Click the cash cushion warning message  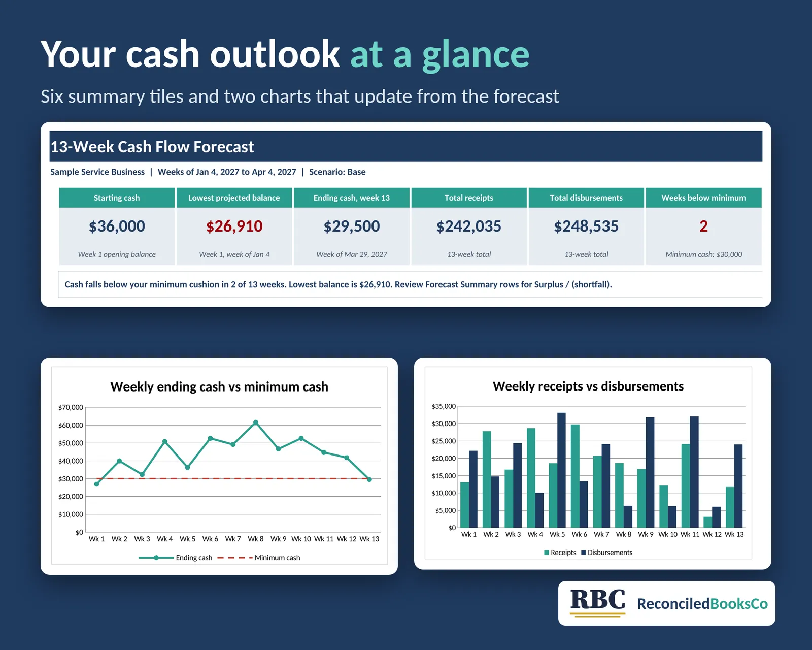[x=338, y=284]
